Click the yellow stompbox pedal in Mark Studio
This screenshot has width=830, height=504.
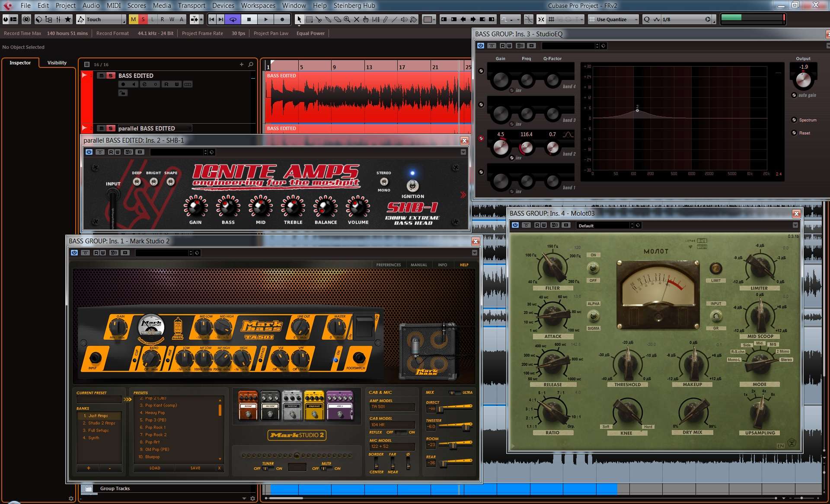coord(314,405)
